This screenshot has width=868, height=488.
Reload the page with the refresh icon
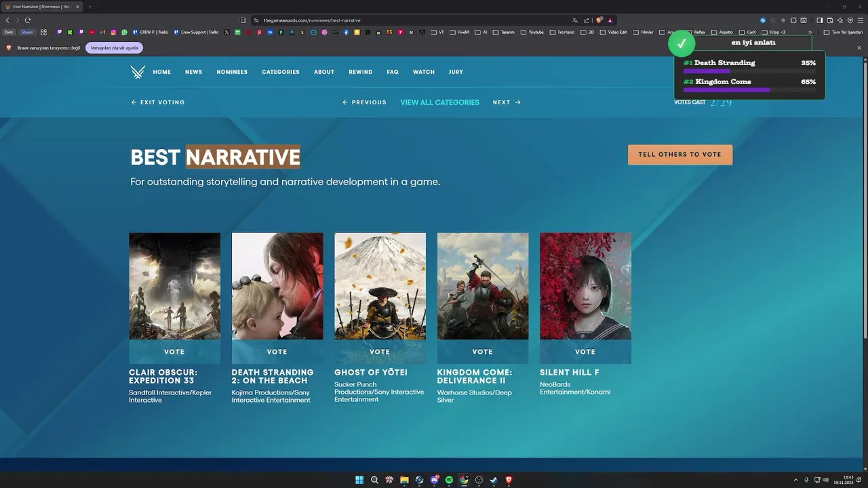tap(28, 20)
